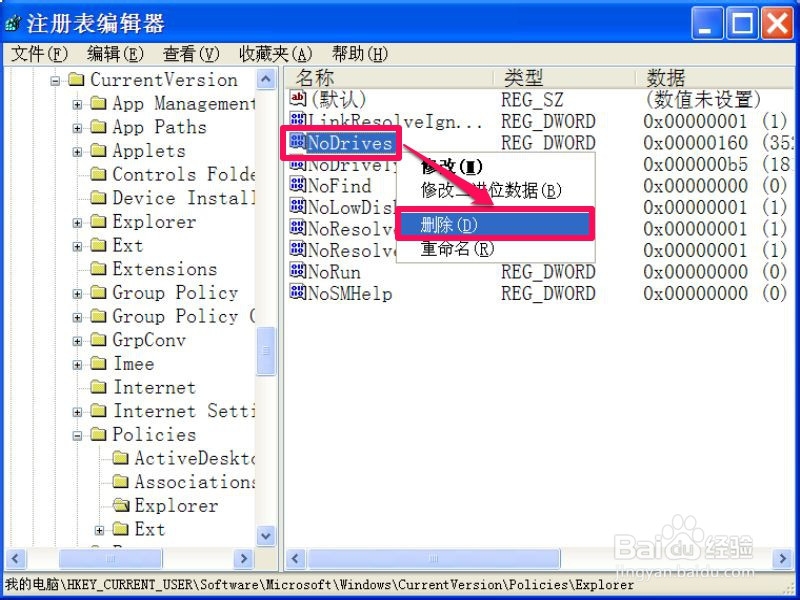Select the Device Install folder icon

pyautogui.click(x=98, y=198)
